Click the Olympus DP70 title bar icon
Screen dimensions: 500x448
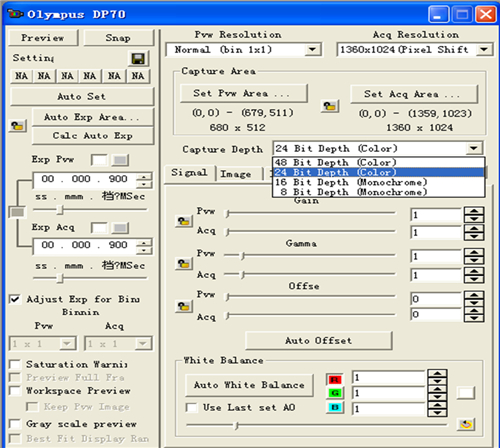15,14
